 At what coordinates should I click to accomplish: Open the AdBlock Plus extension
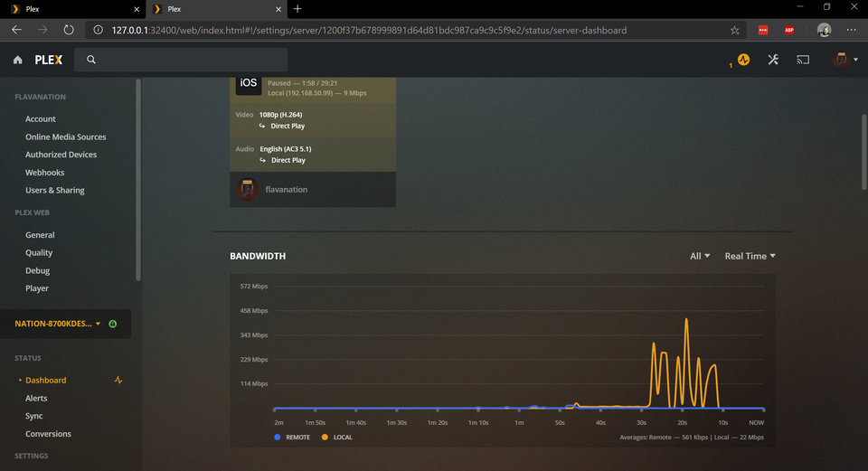(x=789, y=31)
